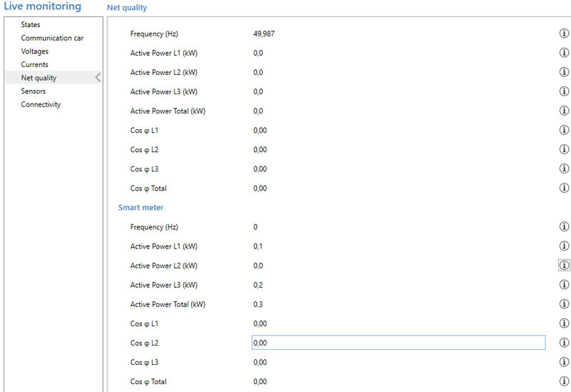
Task: Select the Net quality Cos φ Total label
Action: (x=148, y=189)
